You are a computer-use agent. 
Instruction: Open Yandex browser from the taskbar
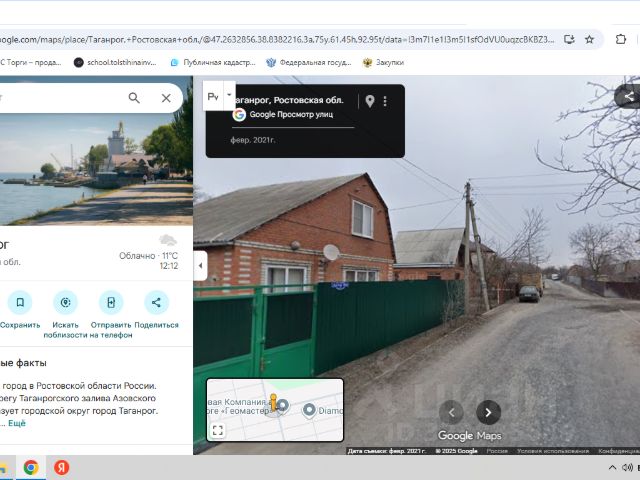[x=62, y=468]
